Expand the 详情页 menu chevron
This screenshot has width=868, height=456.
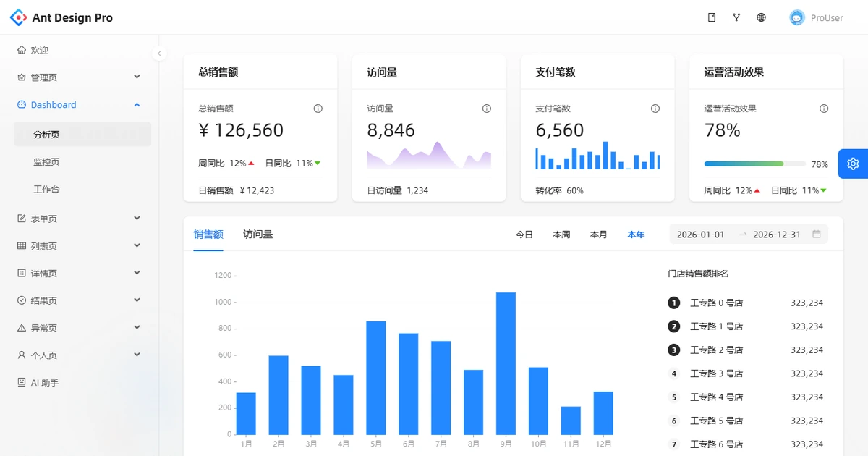(x=137, y=273)
